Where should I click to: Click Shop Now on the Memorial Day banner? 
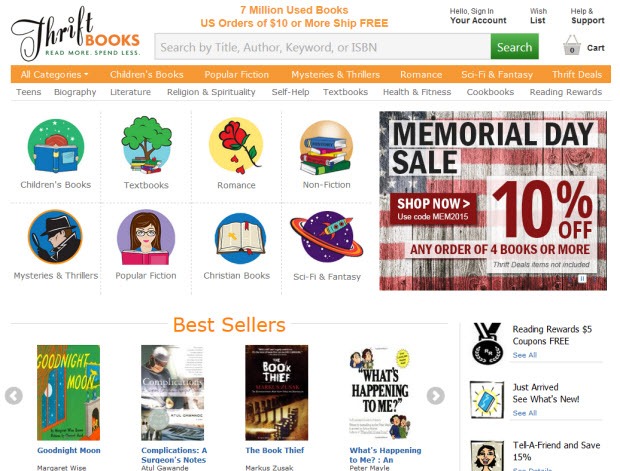433,209
